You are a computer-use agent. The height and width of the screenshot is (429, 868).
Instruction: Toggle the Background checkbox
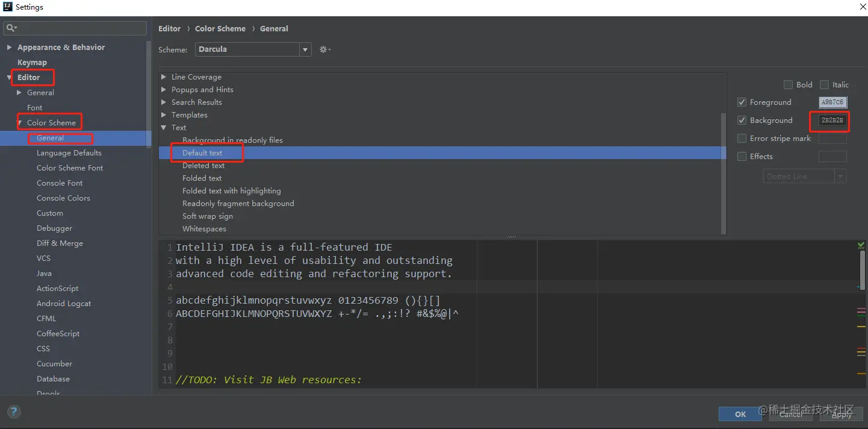pos(742,121)
